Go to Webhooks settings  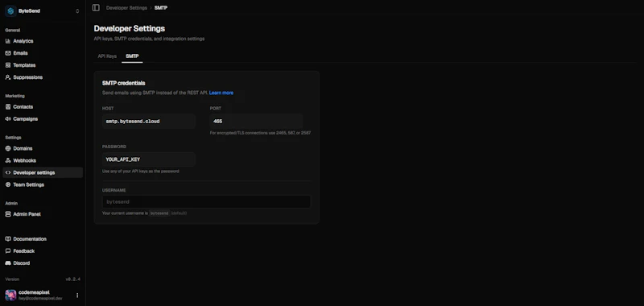[x=43, y=160]
